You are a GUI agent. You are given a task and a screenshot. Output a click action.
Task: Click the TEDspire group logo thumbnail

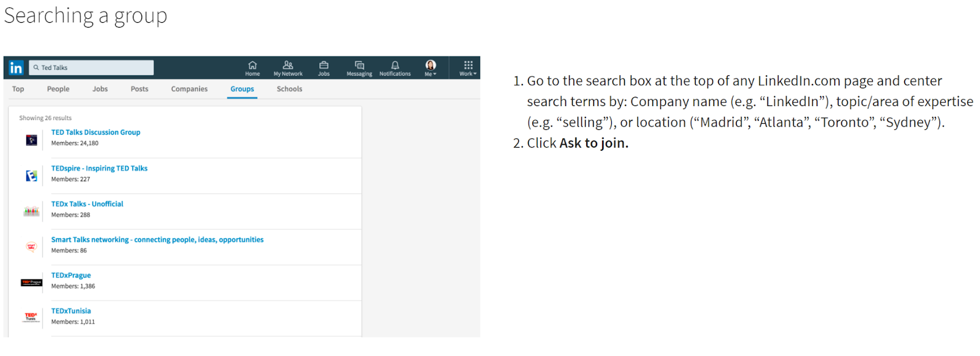click(31, 176)
